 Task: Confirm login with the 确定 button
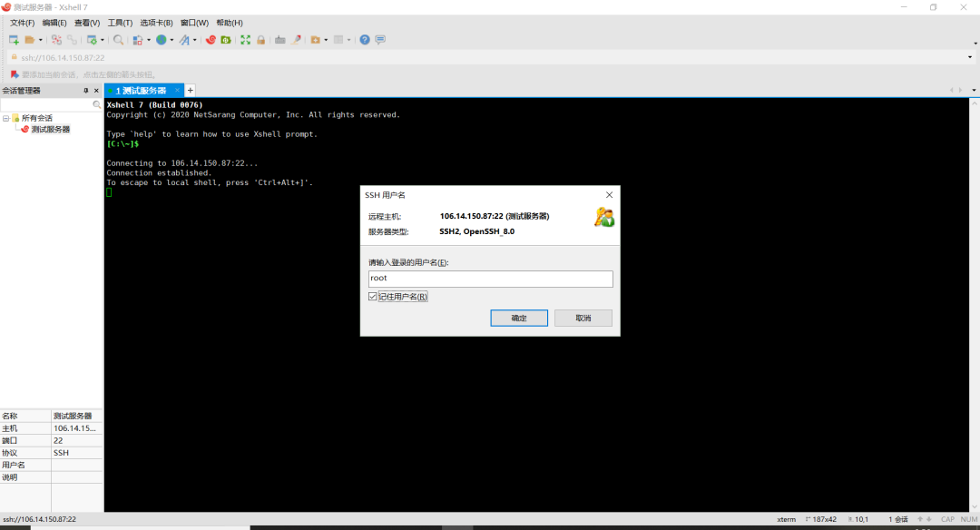tap(519, 319)
